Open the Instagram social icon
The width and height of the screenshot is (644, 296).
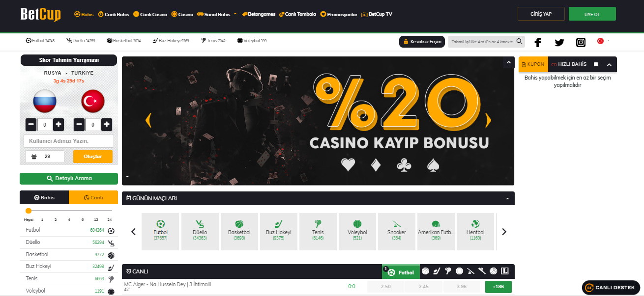(x=581, y=42)
